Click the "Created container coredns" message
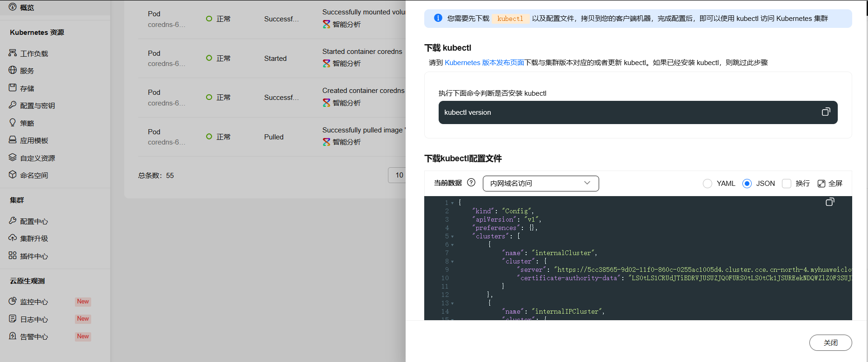 363,91
